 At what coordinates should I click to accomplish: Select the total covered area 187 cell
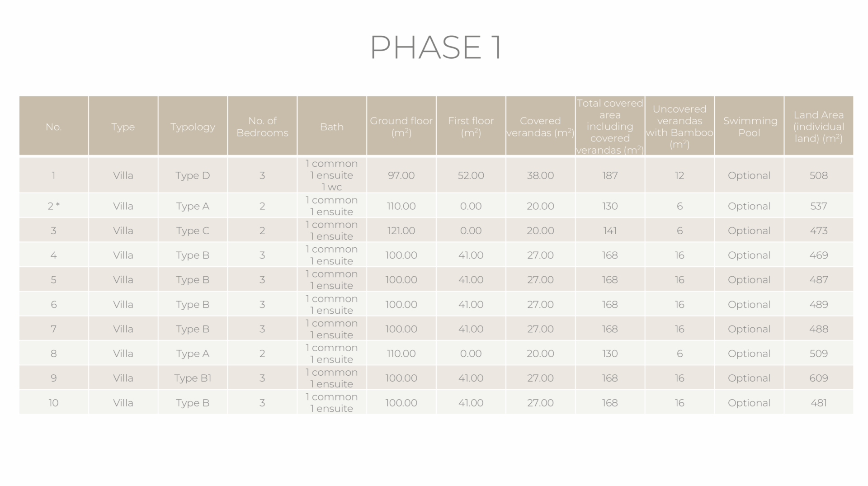point(609,175)
